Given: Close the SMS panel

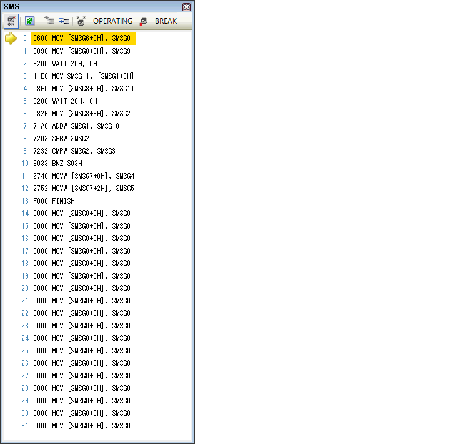Looking at the screenshot, I should click(186, 7).
